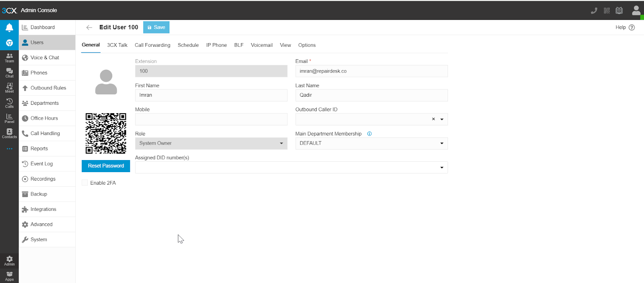Open the Contacts icon in left rail
Screen dimensions: 644x283
(x=9, y=133)
